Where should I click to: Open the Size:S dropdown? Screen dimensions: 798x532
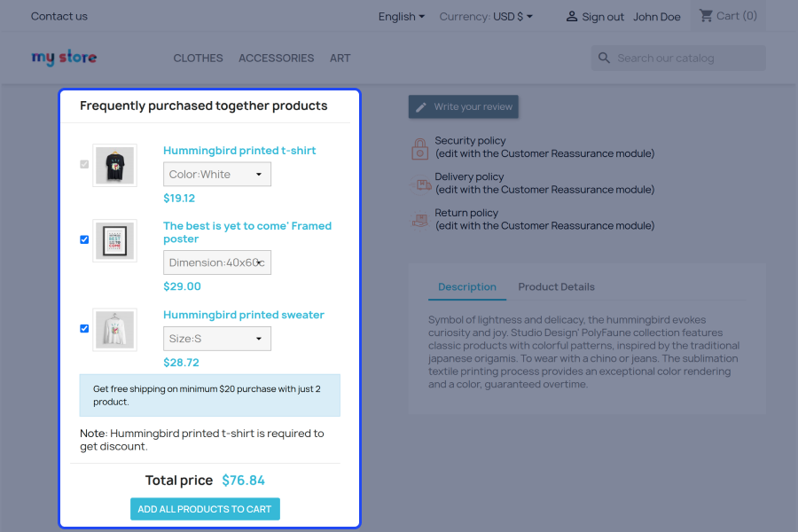[x=217, y=339]
